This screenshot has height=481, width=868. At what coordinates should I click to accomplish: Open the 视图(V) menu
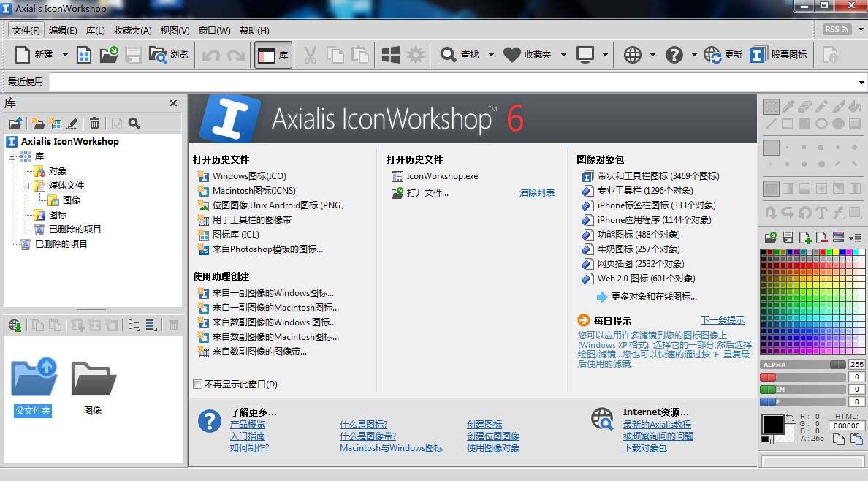click(175, 30)
